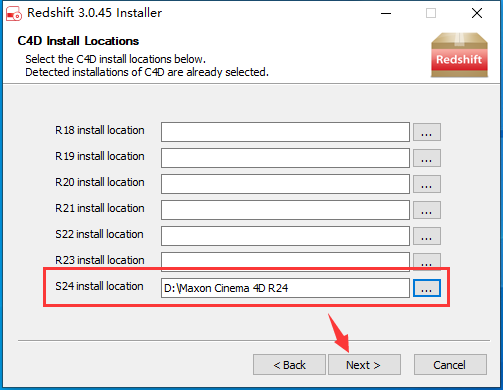Viewport: 503px width, 390px height.
Task: Click the 'R18 install location' label
Action: (100, 130)
